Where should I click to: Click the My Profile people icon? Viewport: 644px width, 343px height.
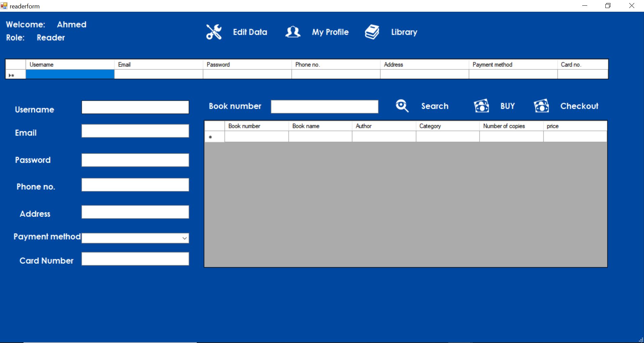click(293, 32)
